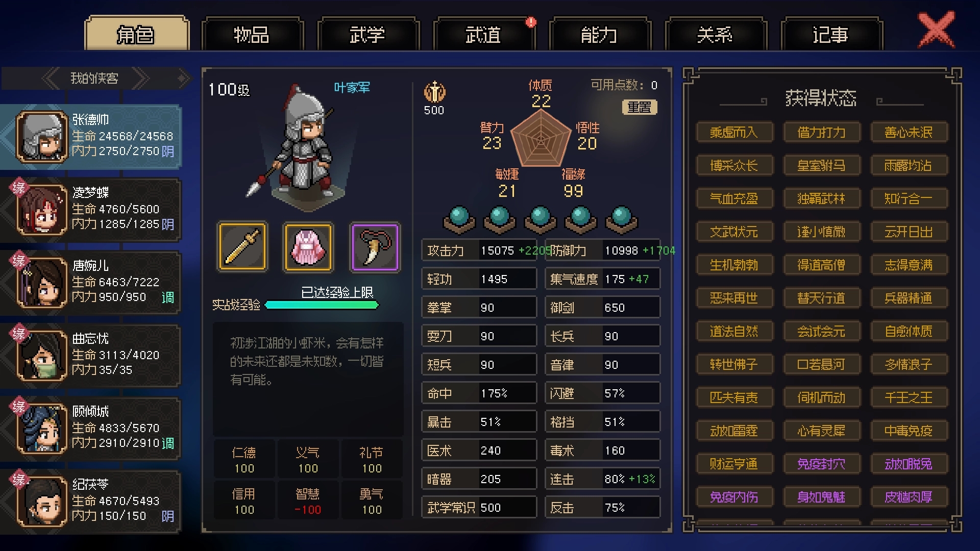The width and height of the screenshot is (980, 551).
Task: Switch to the 物品 tab
Action: [252, 35]
